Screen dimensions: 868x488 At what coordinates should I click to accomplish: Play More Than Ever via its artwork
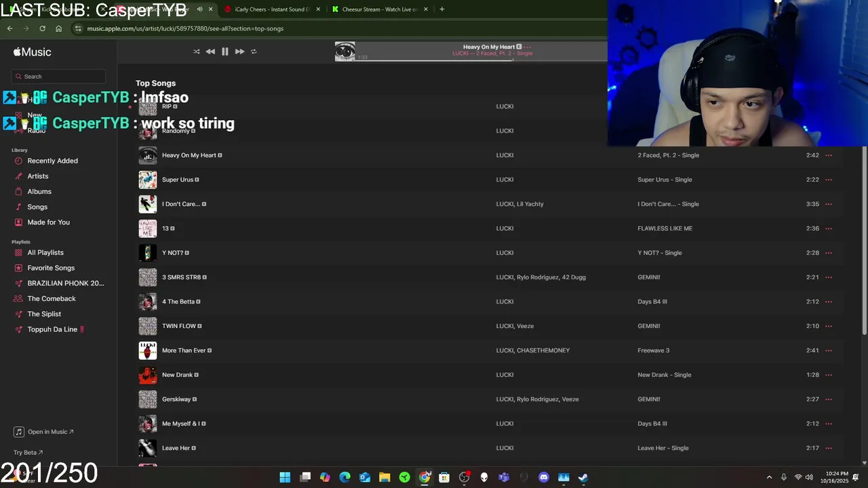[x=148, y=350]
